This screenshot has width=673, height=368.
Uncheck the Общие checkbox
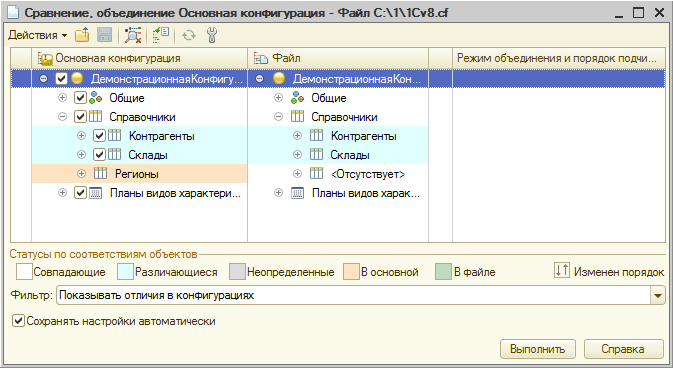(x=80, y=98)
